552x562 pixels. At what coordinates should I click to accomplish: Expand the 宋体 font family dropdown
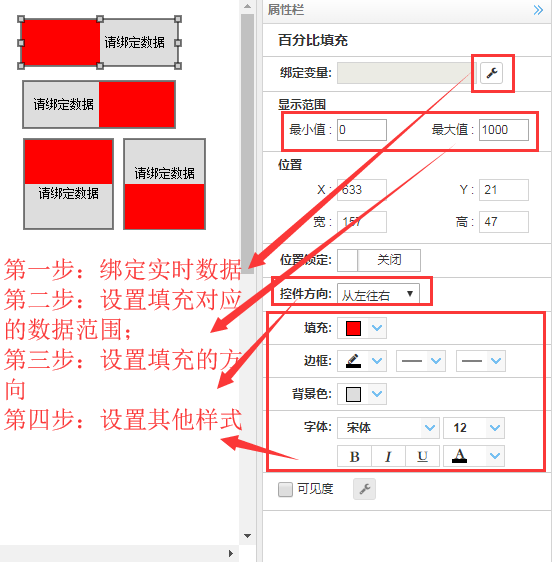point(388,428)
